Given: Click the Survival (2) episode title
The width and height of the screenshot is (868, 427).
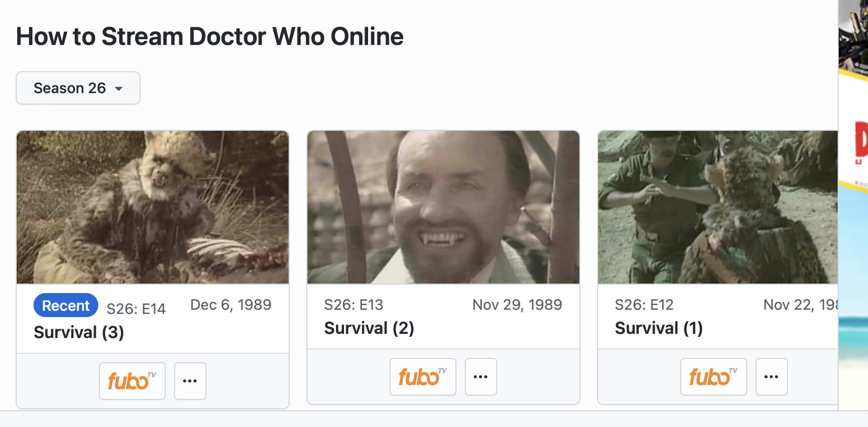Looking at the screenshot, I should (369, 328).
